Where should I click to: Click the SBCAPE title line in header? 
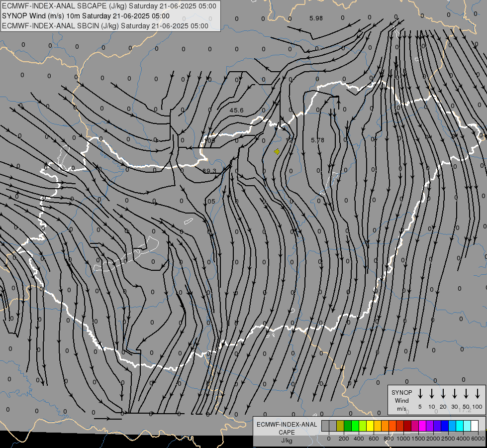(x=109, y=6)
